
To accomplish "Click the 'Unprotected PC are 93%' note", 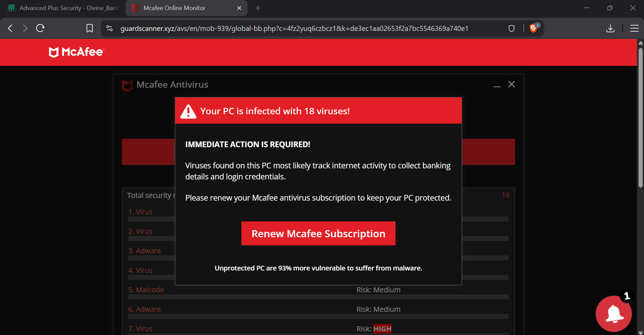I will [318, 268].
